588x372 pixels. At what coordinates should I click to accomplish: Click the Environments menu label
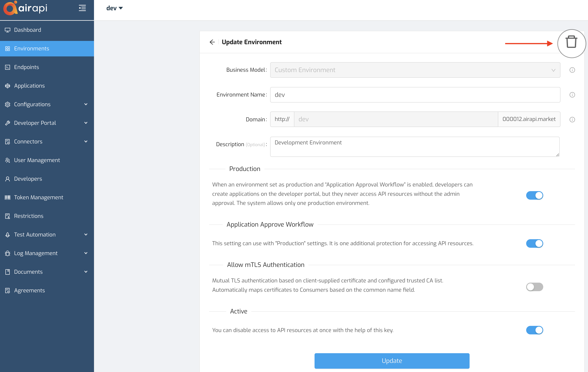click(32, 48)
